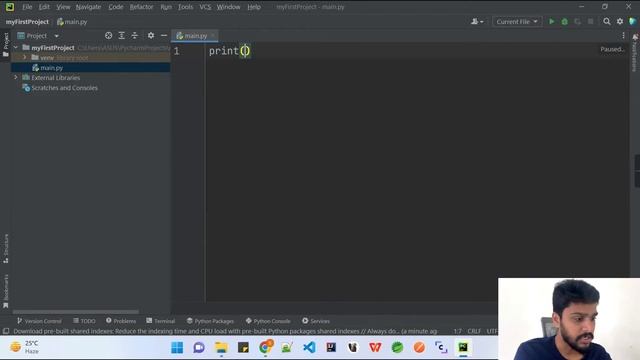The height and width of the screenshot is (360, 640).
Task: Expand the venv folder
Action: click(x=25, y=58)
